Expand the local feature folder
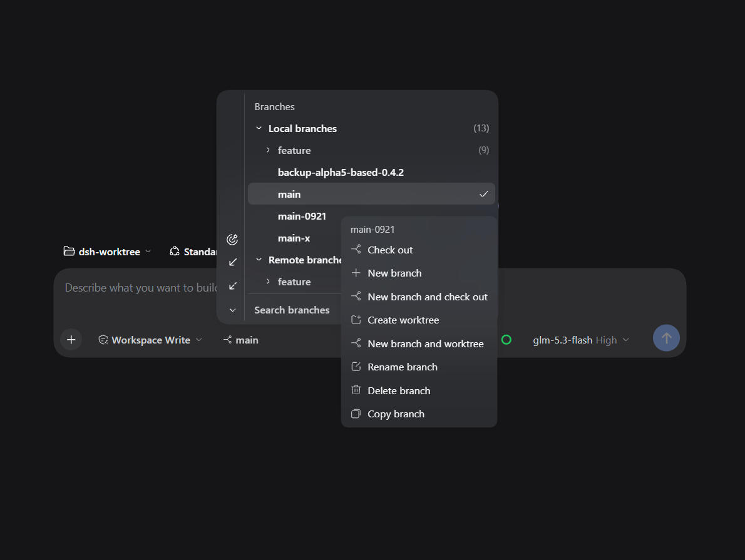This screenshot has height=560, width=745. coord(268,150)
